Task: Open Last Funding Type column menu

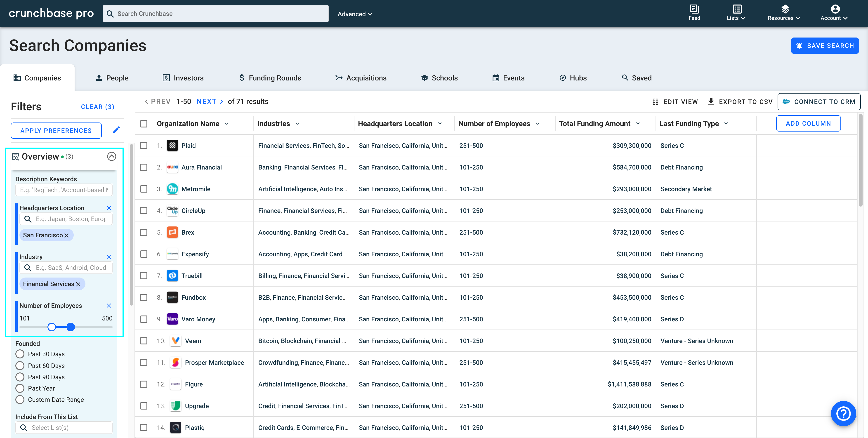Action: coord(726,124)
